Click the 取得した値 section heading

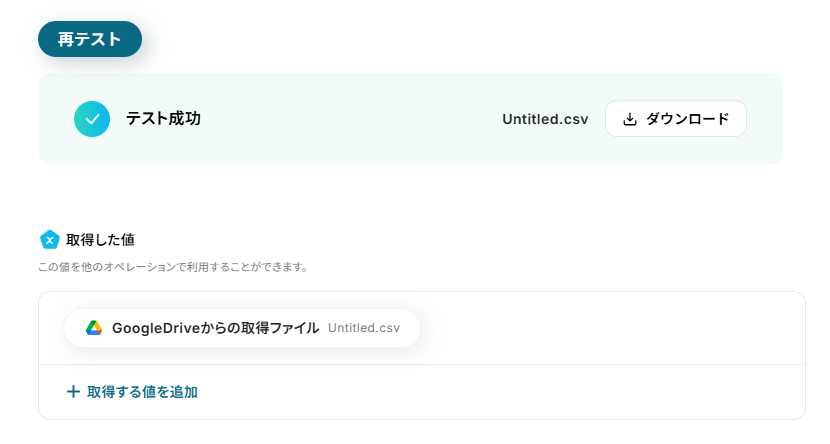point(101,240)
